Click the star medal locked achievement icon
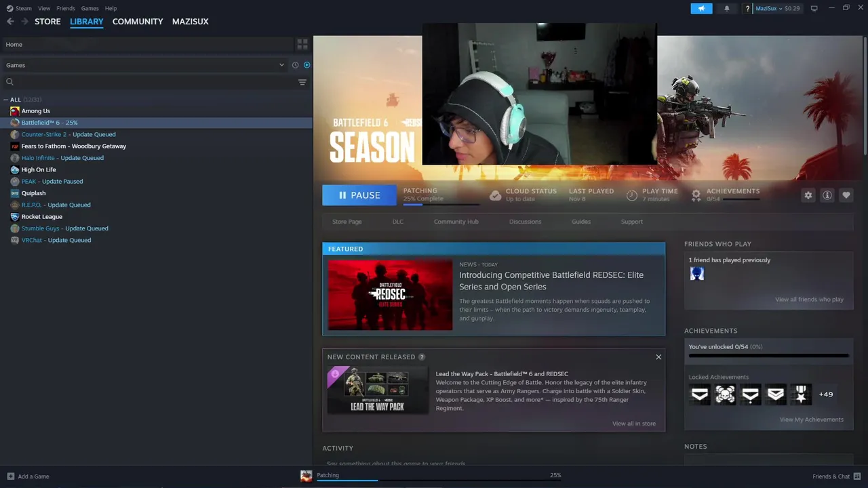Image resolution: width=868 pixels, height=488 pixels. tap(801, 394)
